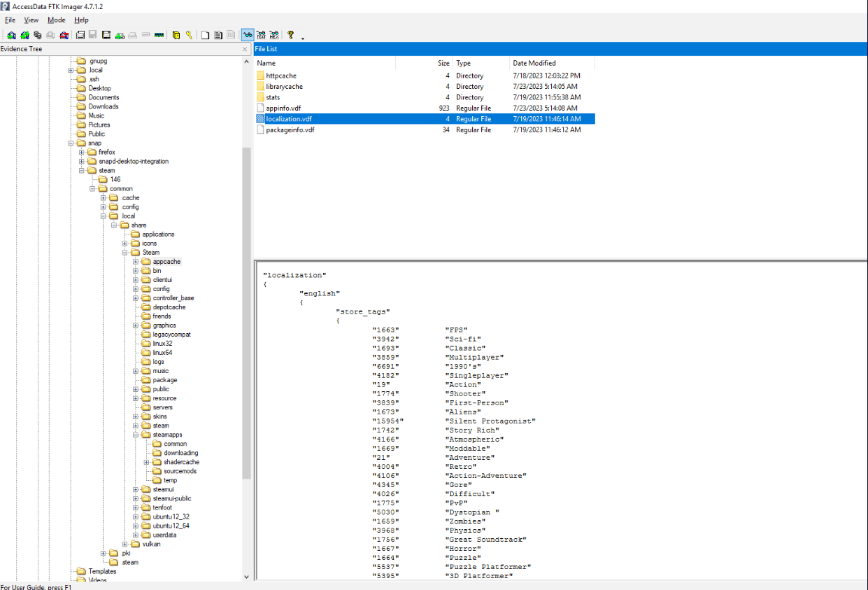Screen dimensions: 868x590
Task: Click the Export Disk Image icon
Action: coord(93,35)
